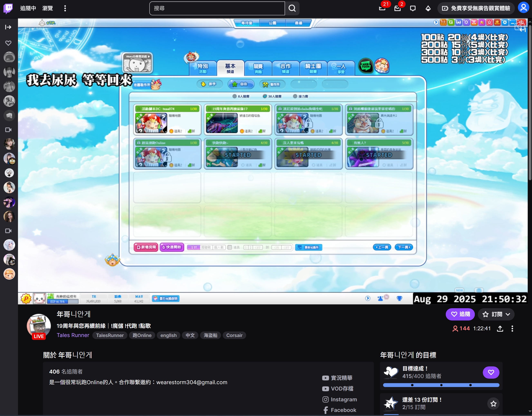
Task: Switch to the 追隨中 tab
Action: click(x=28, y=8)
